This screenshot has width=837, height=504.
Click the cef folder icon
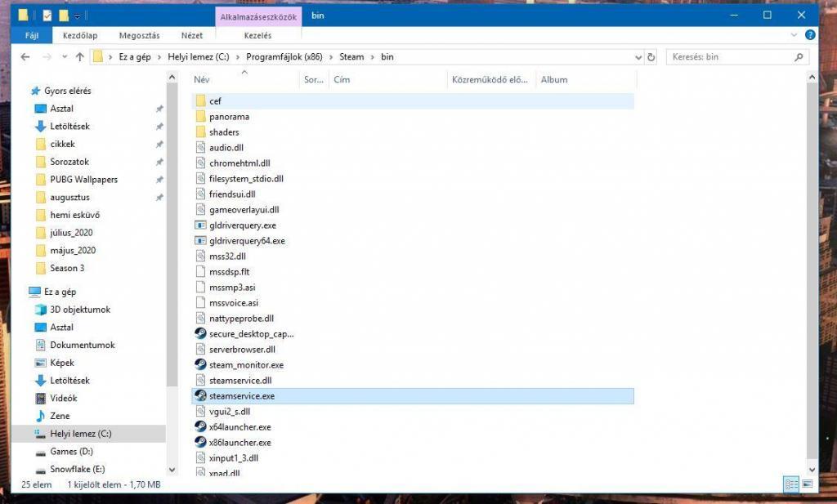[200, 101]
